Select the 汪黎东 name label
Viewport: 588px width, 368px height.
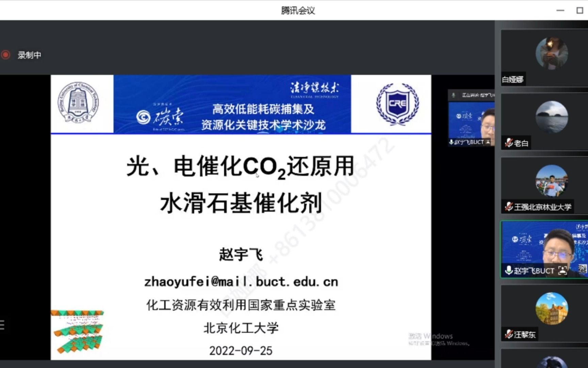tap(525, 335)
